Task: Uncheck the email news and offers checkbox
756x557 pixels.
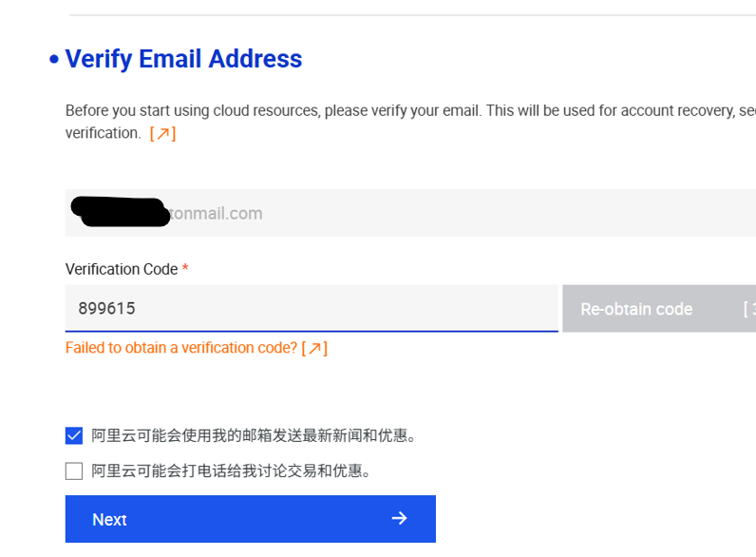Action: tap(74, 435)
